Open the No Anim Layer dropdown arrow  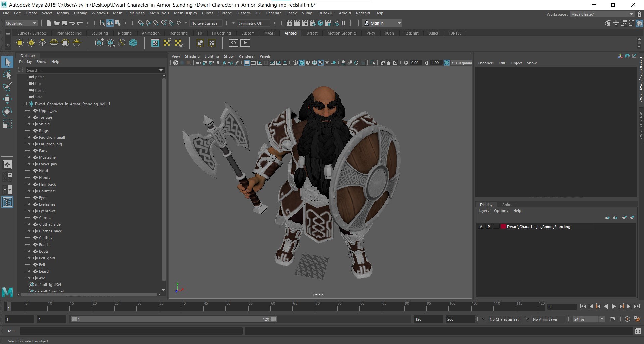527,319
